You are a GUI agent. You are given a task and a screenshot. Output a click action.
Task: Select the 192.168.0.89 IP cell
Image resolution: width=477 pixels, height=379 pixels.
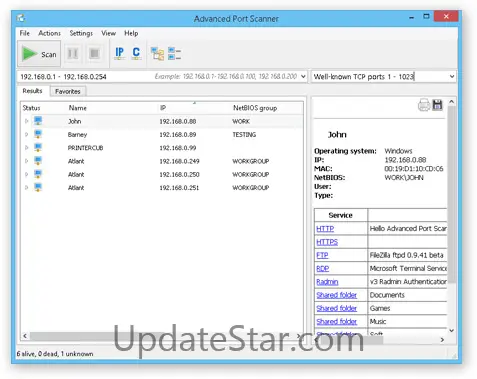(178, 135)
